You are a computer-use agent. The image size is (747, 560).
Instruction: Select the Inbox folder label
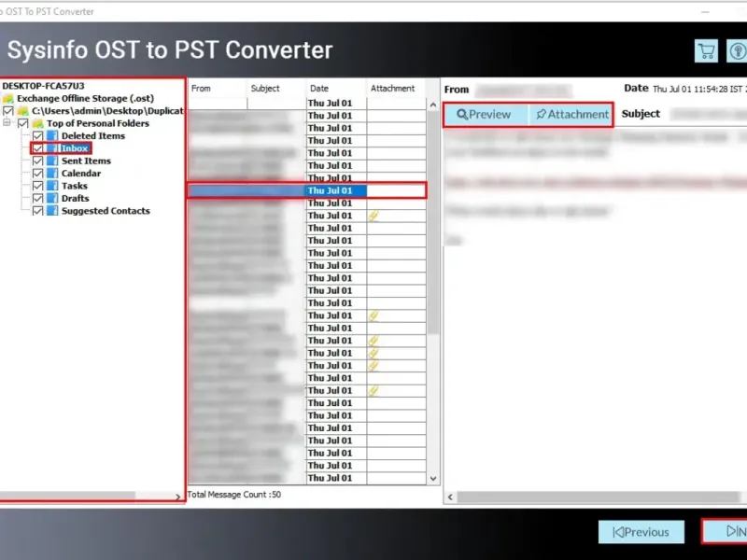point(75,148)
